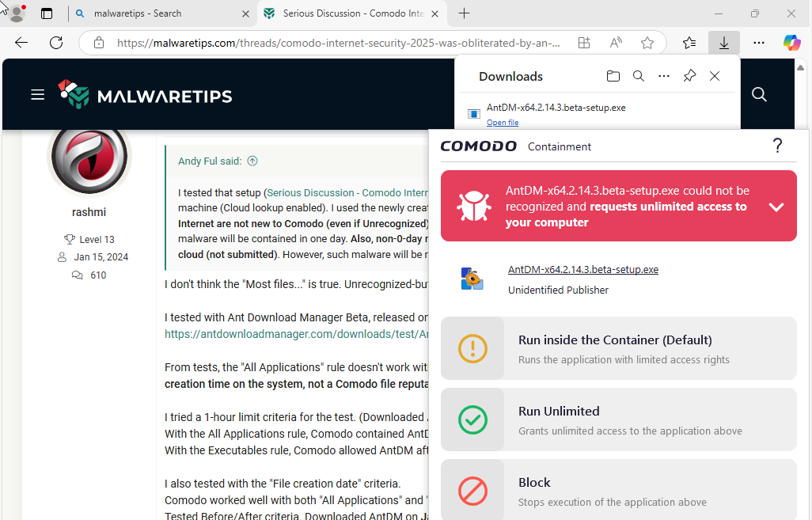This screenshot has width=812, height=520.
Task: Close the Downloads panel
Action: coord(715,76)
